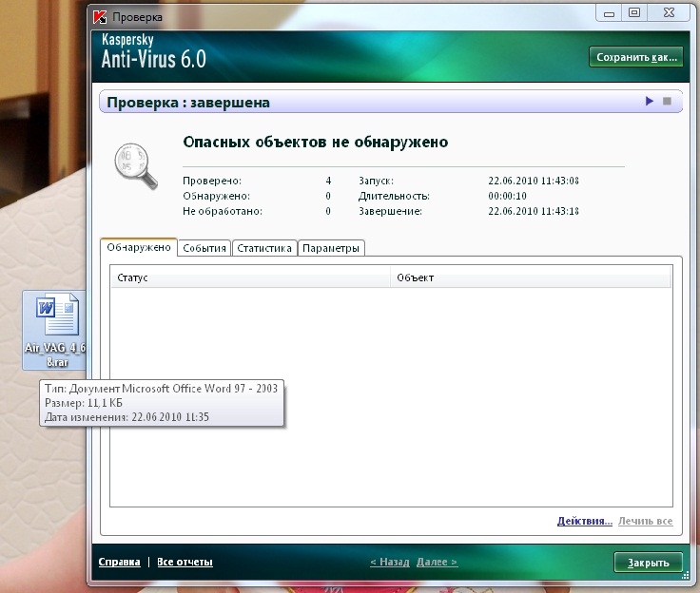Open the "Справка" help link

tap(119, 562)
